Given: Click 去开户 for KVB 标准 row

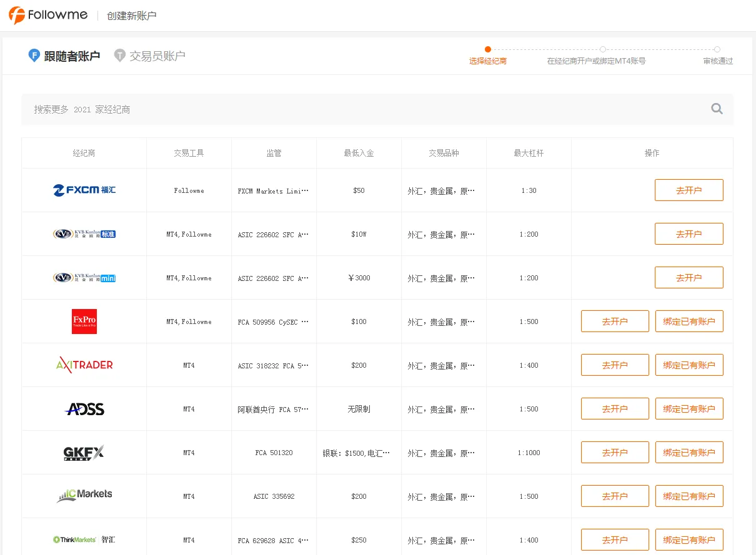Looking at the screenshot, I should point(689,234).
